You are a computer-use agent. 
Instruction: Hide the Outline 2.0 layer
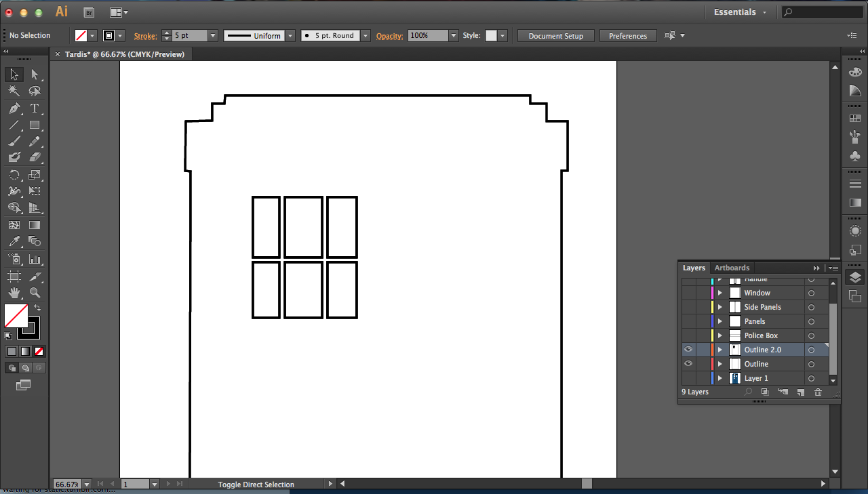(688, 350)
